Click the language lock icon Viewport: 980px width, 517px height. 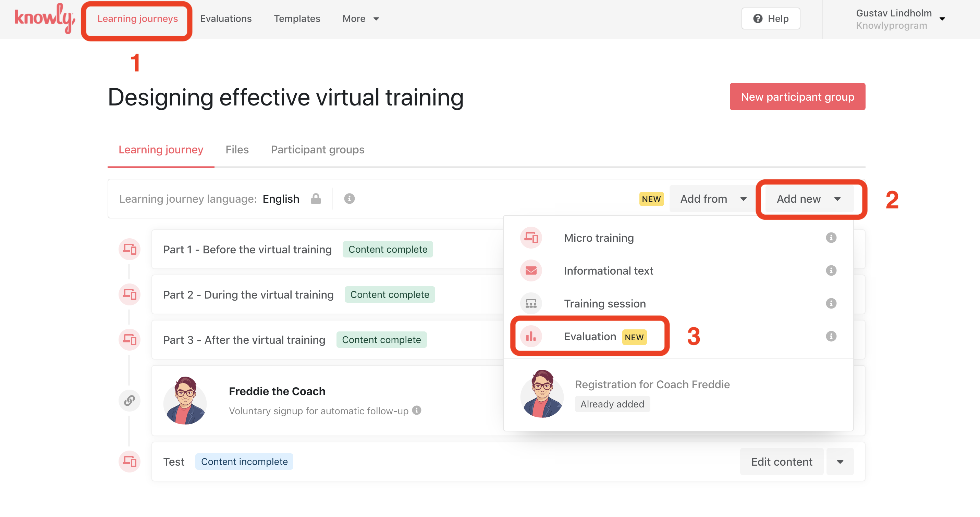pyautogui.click(x=316, y=199)
